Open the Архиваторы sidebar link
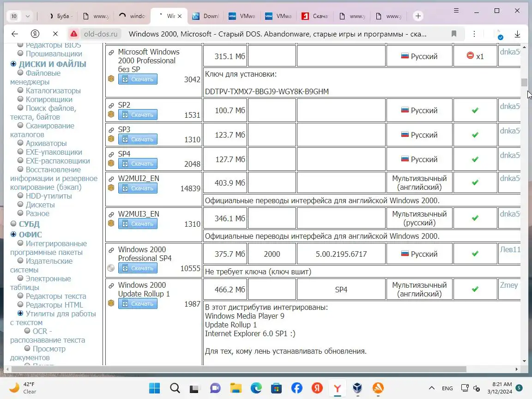Image resolution: width=532 pixels, height=399 pixels. pyautogui.click(x=46, y=143)
